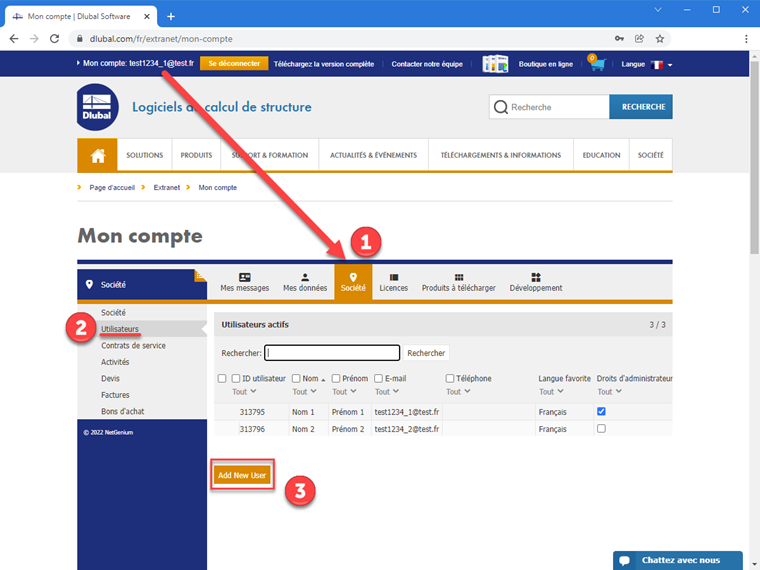Reload the page with the refresh icon
Image resolution: width=760 pixels, height=570 pixels.
click(54, 39)
